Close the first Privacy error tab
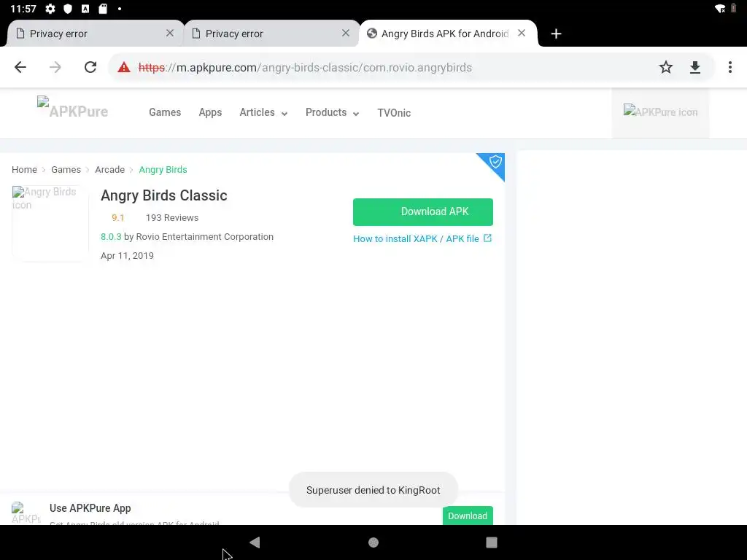The image size is (747, 560). coord(169,33)
